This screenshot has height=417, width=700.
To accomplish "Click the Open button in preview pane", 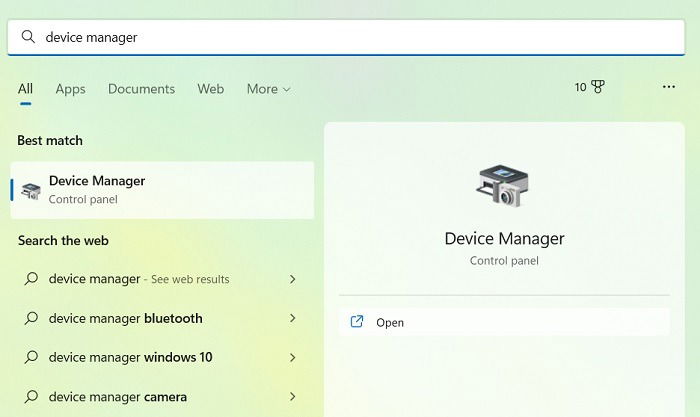I will 504,322.
